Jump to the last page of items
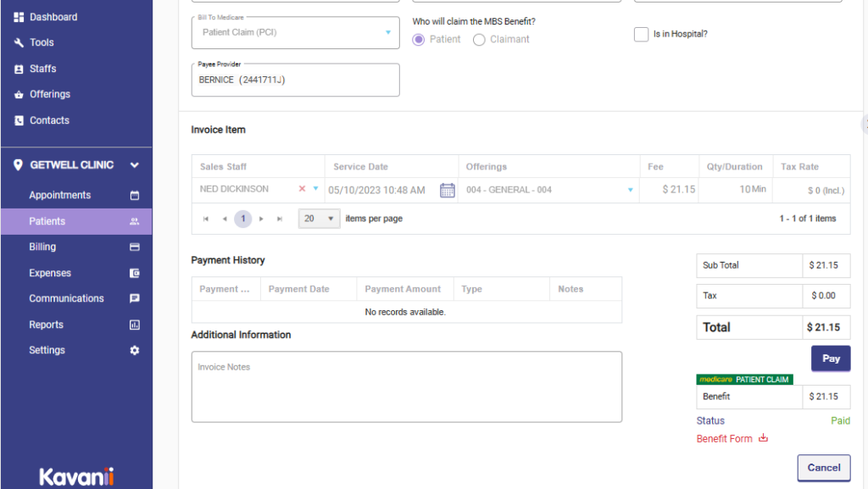The image size is (868, 489). pyautogui.click(x=280, y=219)
